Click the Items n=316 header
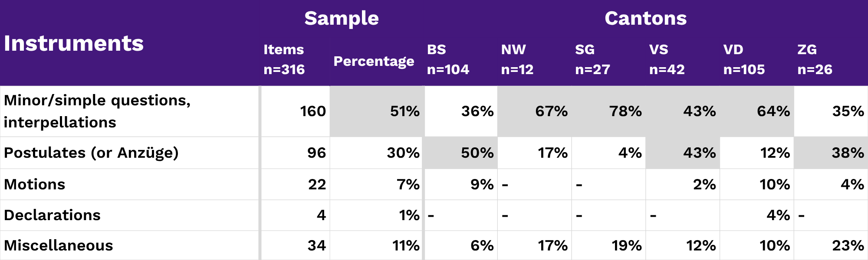 [x=284, y=59]
